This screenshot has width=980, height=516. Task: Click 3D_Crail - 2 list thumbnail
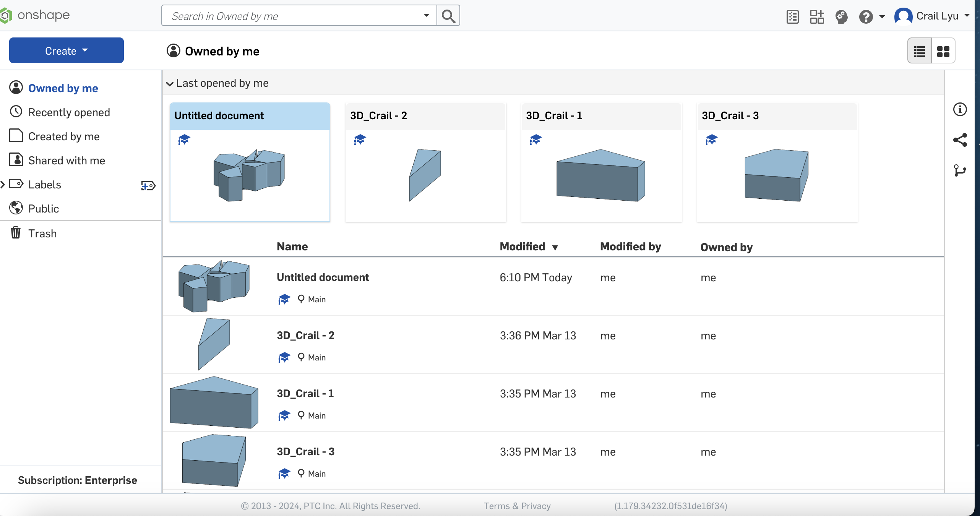214,344
